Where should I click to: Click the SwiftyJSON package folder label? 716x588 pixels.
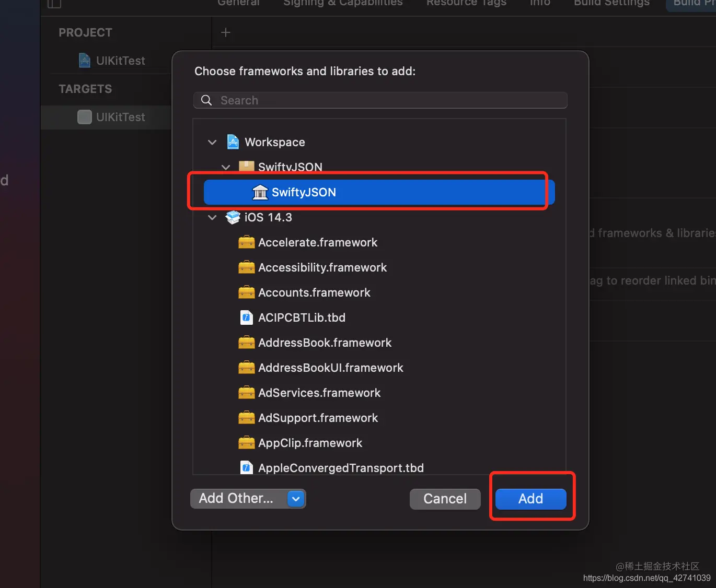(290, 167)
